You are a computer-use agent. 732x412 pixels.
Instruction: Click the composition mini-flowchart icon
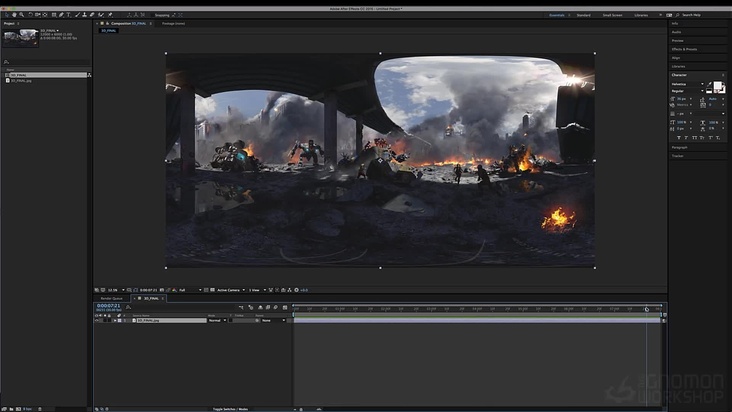(x=241, y=307)
